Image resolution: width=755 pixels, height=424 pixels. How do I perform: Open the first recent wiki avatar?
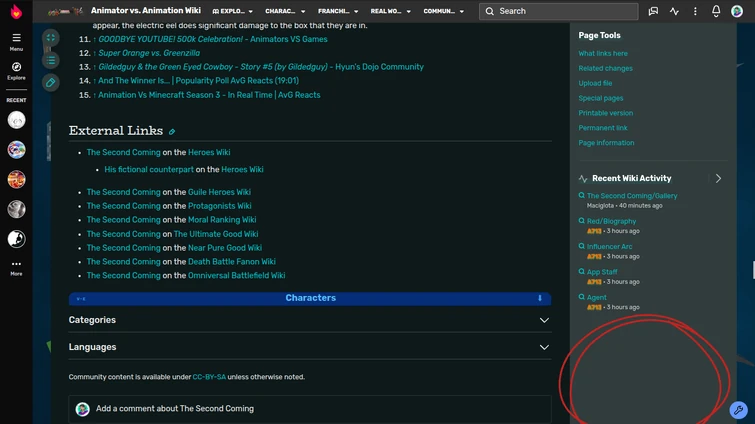tap(16, 120)
